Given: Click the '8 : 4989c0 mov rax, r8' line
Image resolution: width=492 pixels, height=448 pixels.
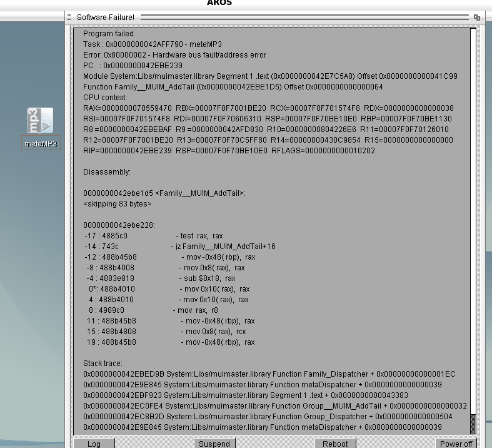Looking at the screenshot, I should tap(153, 310).
